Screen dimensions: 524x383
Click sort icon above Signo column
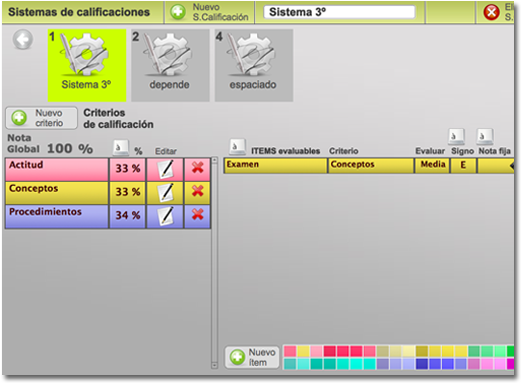click(456, 136)
